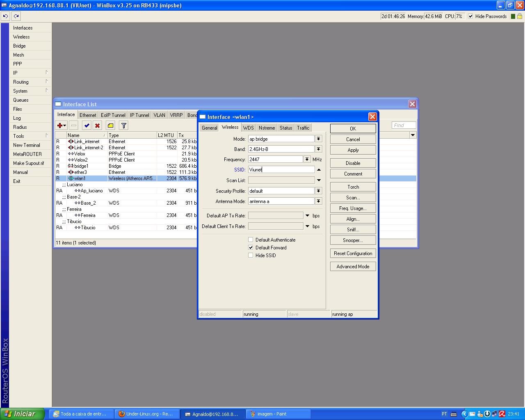Select the ether3 Ethernet row
This screenshot has height=420, width=525.
[x=126, y=172]
